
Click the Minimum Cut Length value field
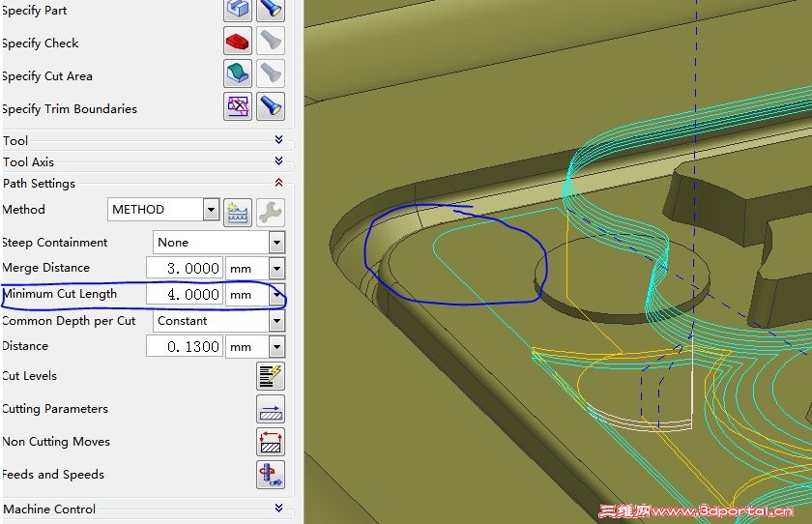(185, 294)
